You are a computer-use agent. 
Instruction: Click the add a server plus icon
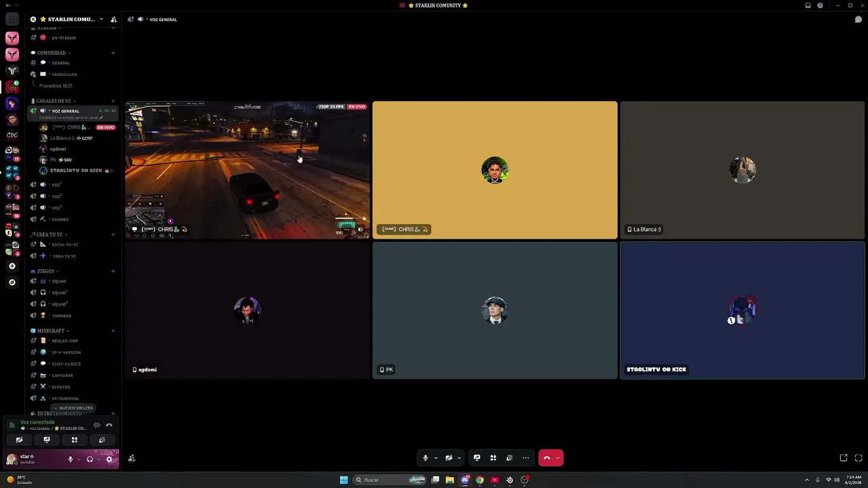click(12, 266)
